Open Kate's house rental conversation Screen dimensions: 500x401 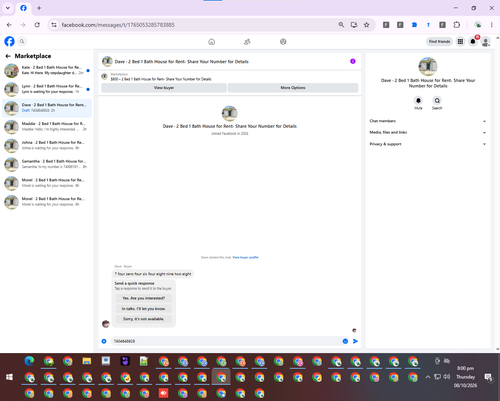[47, 70]
